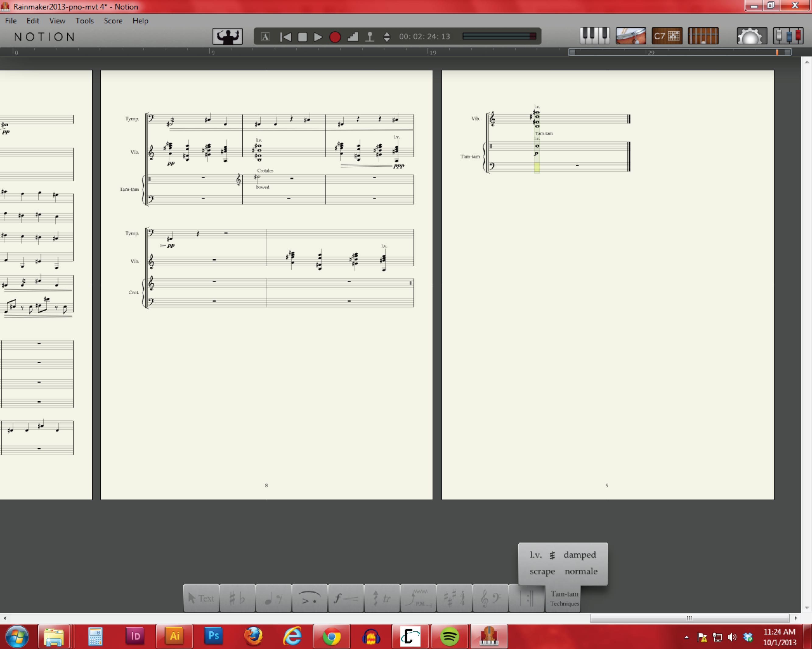This screenshot has width=812, height=649.
Task: Open the View menu
Action: click(x=57, y=21)
